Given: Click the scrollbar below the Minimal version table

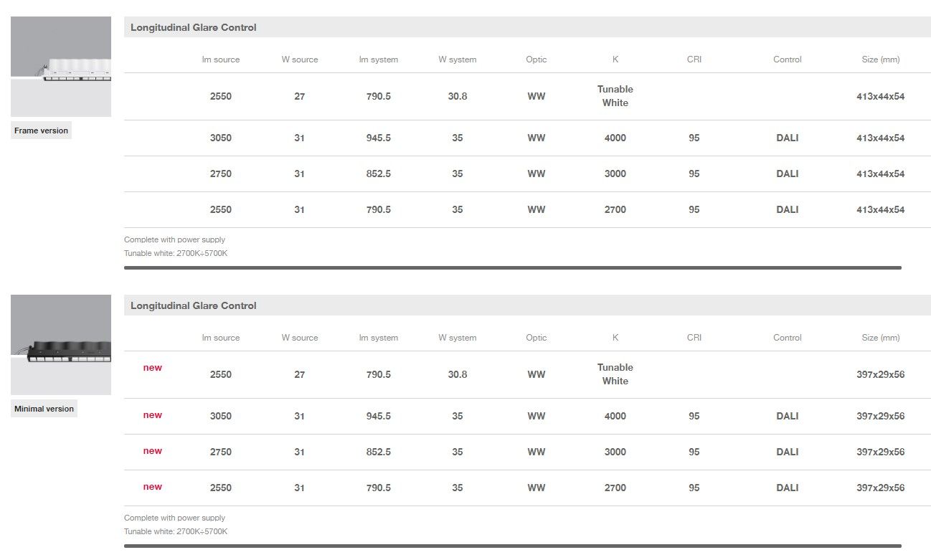Looking at the screenshot, I should (x=512, y=546).
